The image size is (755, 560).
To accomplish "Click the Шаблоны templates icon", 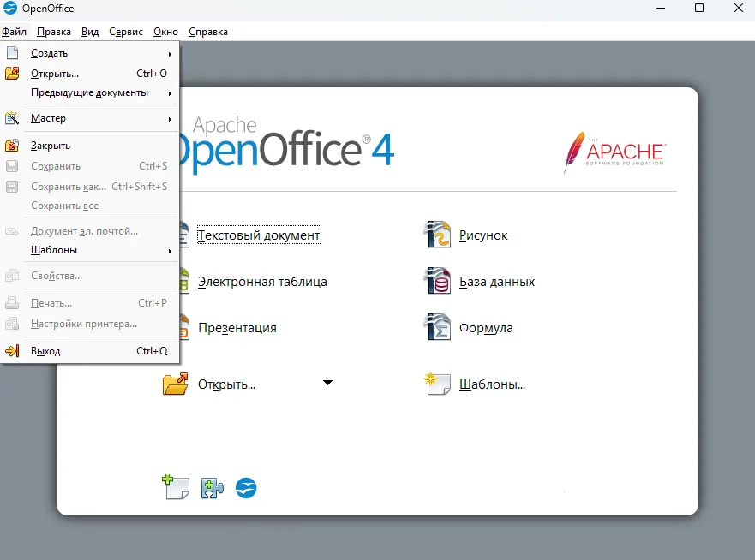I will pyautogui.click(x=436, y=384).
